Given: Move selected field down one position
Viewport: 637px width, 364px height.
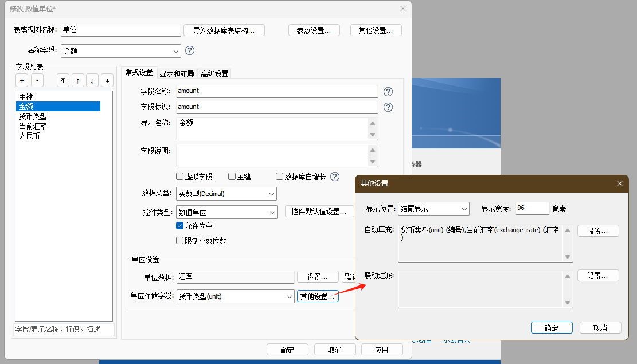Looking at the screenshot, I should tap(92, 81).
